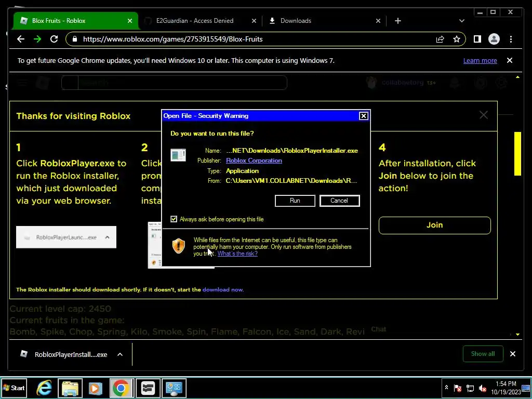The height and width of the screenshot is (399, 532).
Task: Open the Start menu
Action: pyautogui.click(x=14, y=388)
